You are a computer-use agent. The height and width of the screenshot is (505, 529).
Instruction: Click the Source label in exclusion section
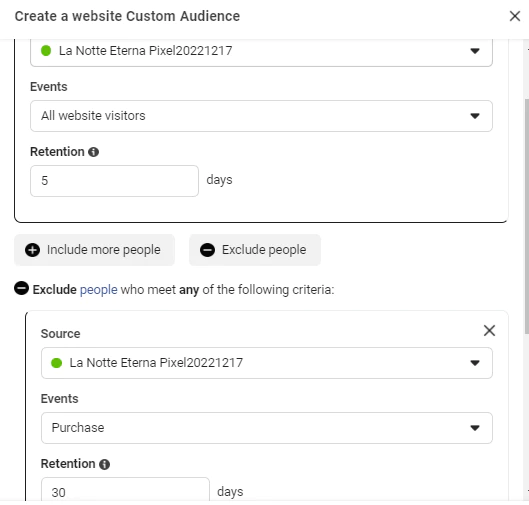point(60,334)
